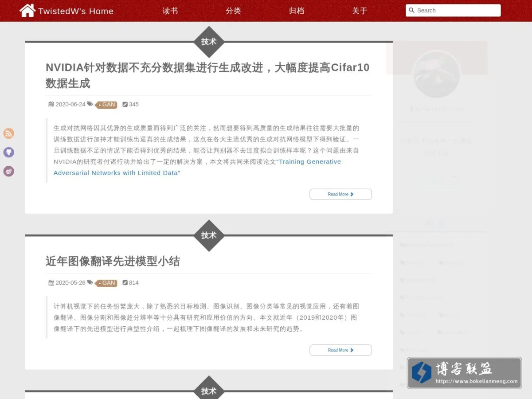
Task: Click the tags icon in the 图像翻译 post meta
Action: coord(90,282)
